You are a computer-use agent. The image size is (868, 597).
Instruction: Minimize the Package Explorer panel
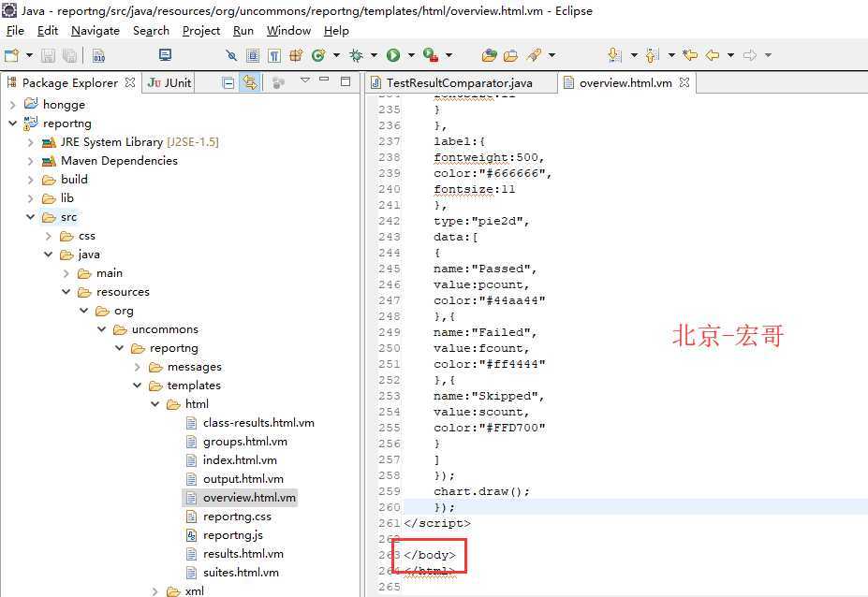coord(324,80)
